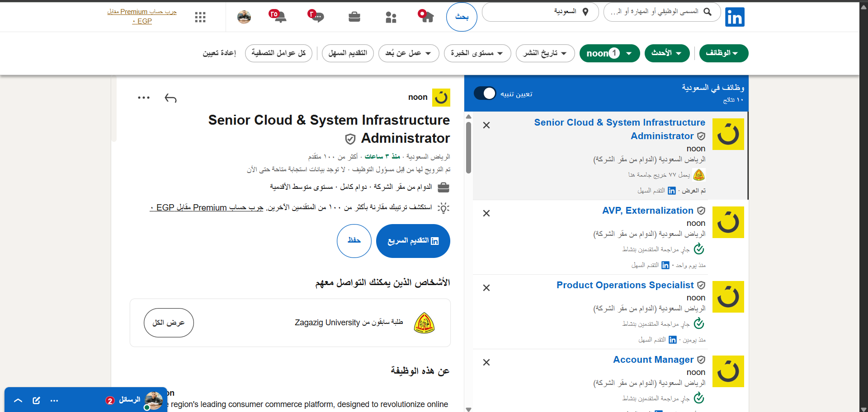The image size is (868, 412).
Task: Open job details more options dots
Action: [x=144, y=98]
